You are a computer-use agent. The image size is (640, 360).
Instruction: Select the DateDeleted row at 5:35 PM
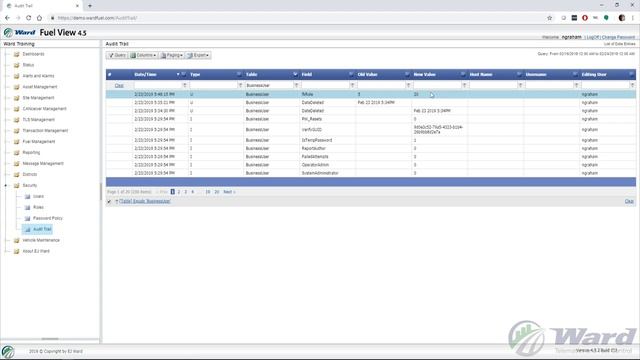click(371, 102)
